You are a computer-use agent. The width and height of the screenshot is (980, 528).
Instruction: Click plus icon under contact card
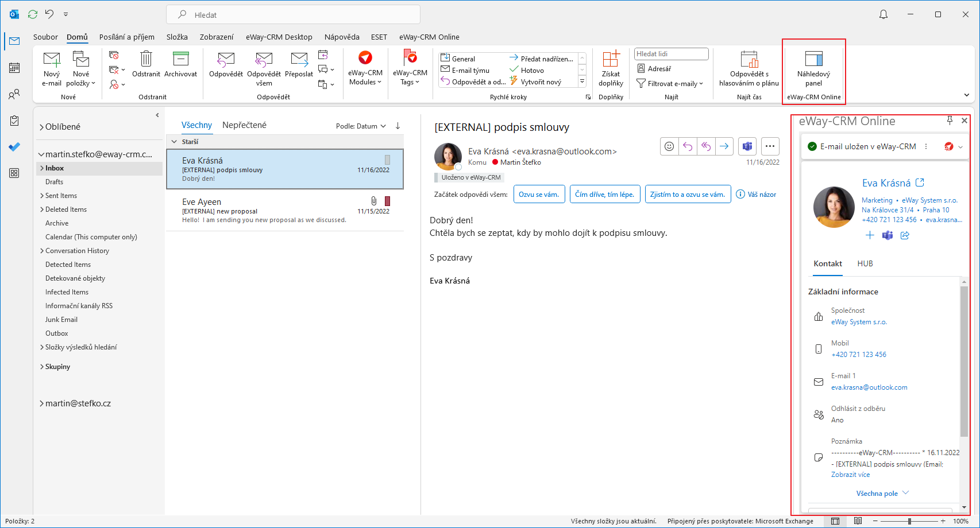870,235
